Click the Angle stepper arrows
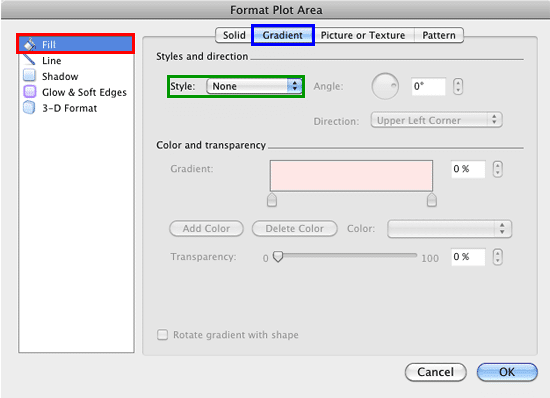The height and width of the screenshot is (398, 550). pos(458,86)
